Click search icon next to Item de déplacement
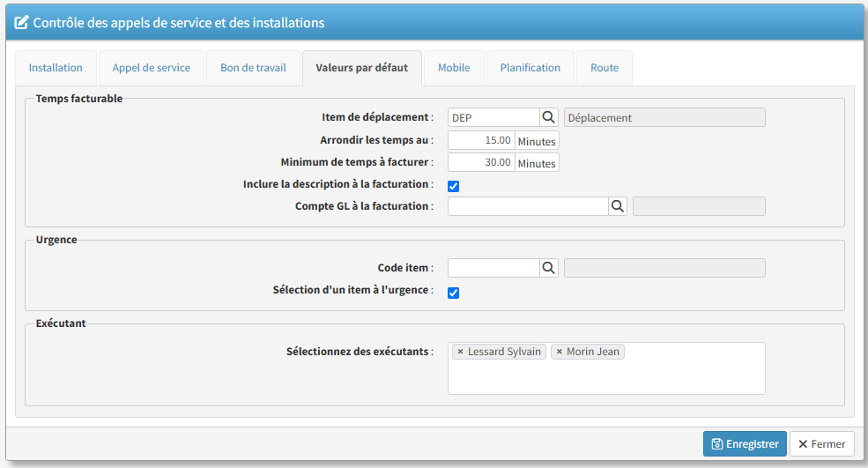 coord(548,117)
